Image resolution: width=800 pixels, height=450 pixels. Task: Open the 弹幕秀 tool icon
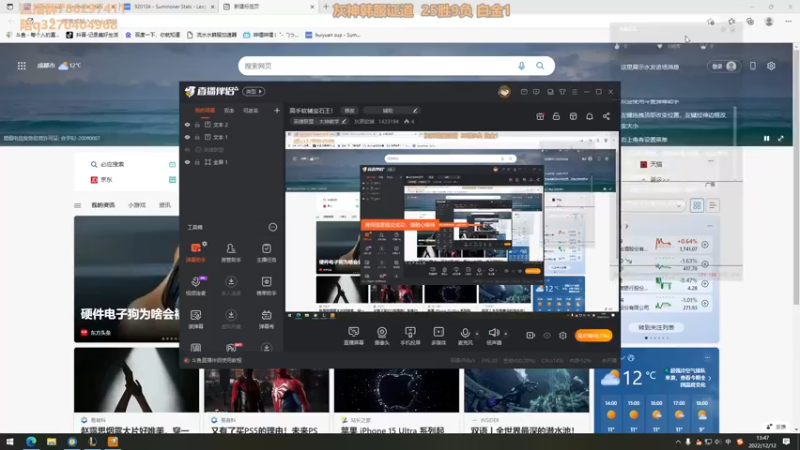tap(266, 319)
